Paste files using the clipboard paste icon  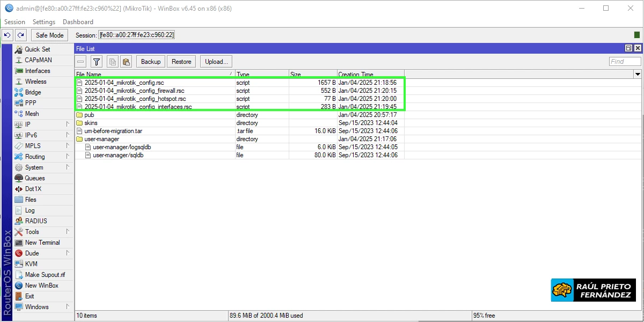point(126,61)
